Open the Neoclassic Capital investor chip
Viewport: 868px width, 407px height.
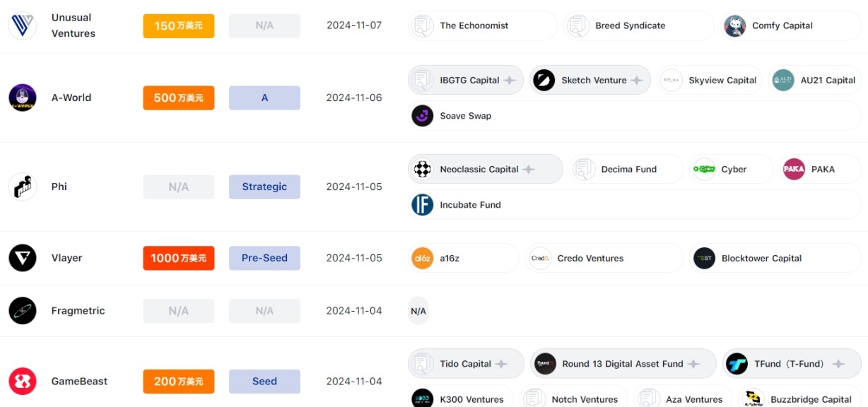(486, 170)
